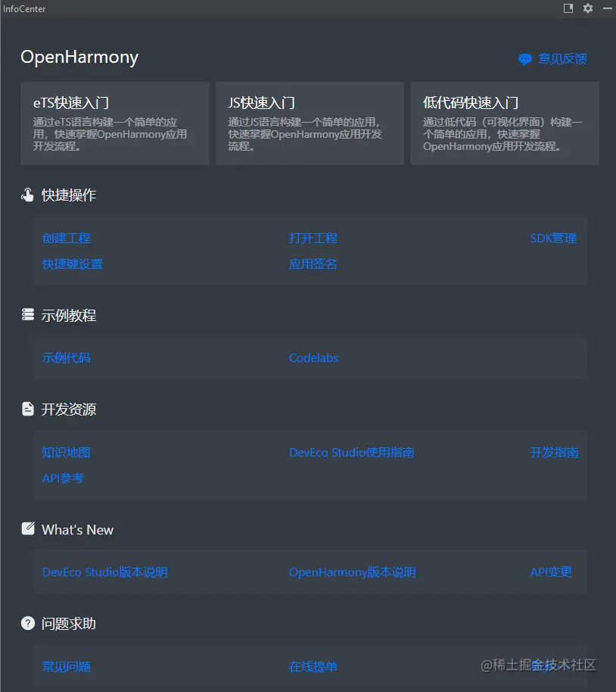This screenshot has width=616, height=692.
Task: Click the 创建工程 link
Action: (66, 238)
